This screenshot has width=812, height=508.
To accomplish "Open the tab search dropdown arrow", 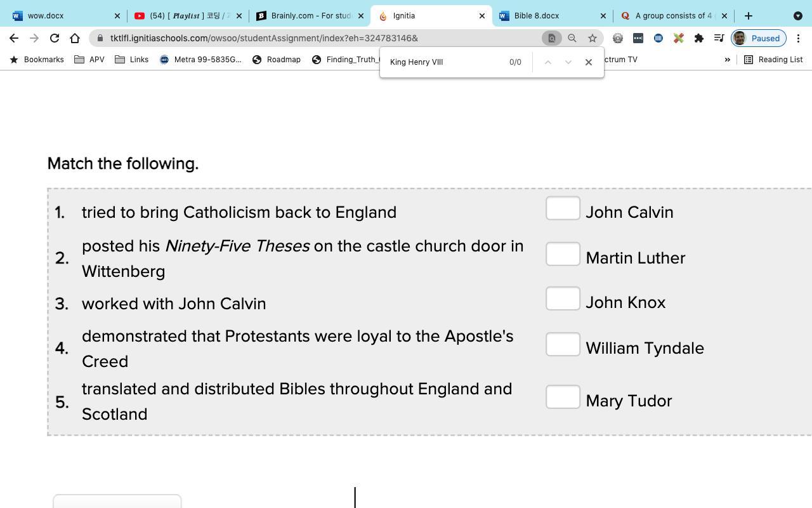I will (x=798, y=16).
